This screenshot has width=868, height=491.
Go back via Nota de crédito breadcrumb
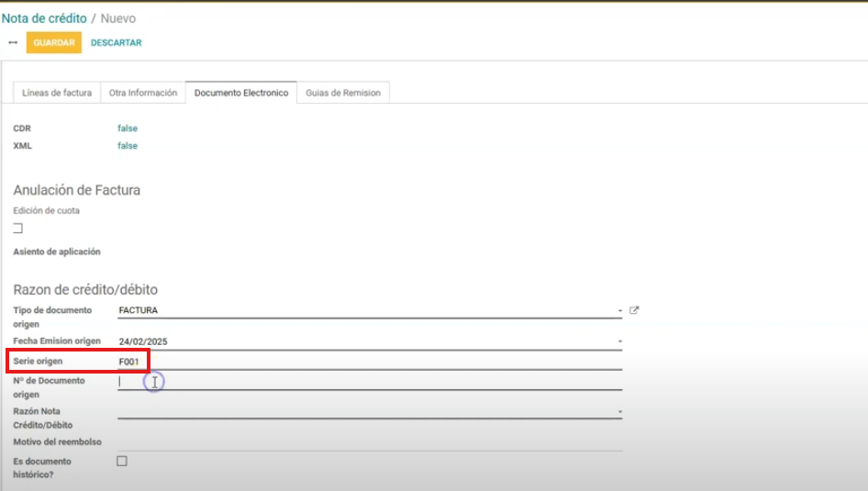(x=44, y=18)
